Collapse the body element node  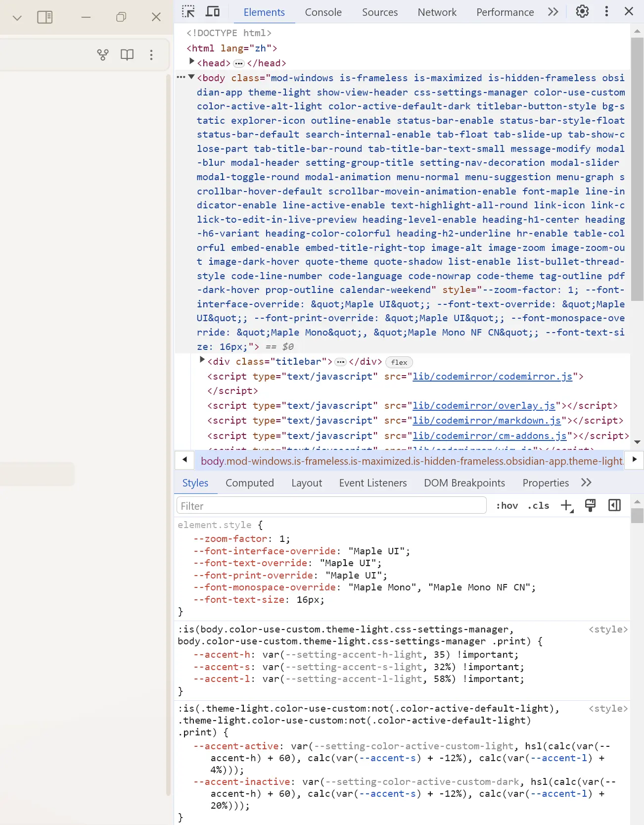(x=191, y=77)
